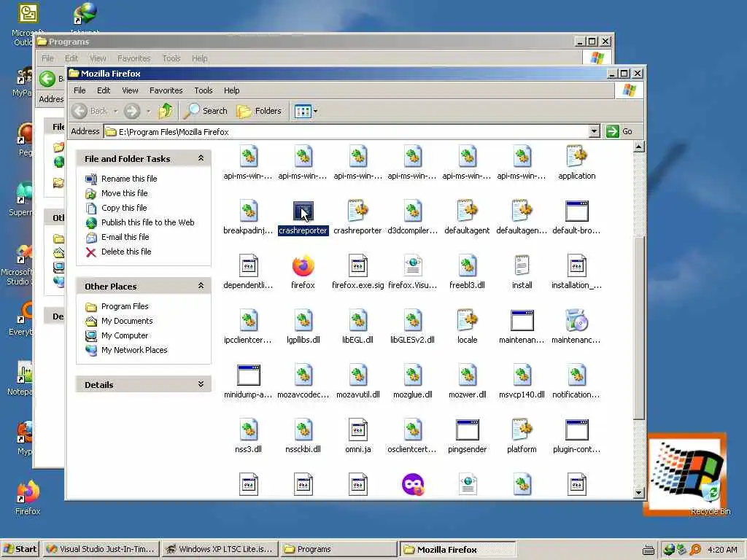Click Move this file link

(x=124, y=193)
